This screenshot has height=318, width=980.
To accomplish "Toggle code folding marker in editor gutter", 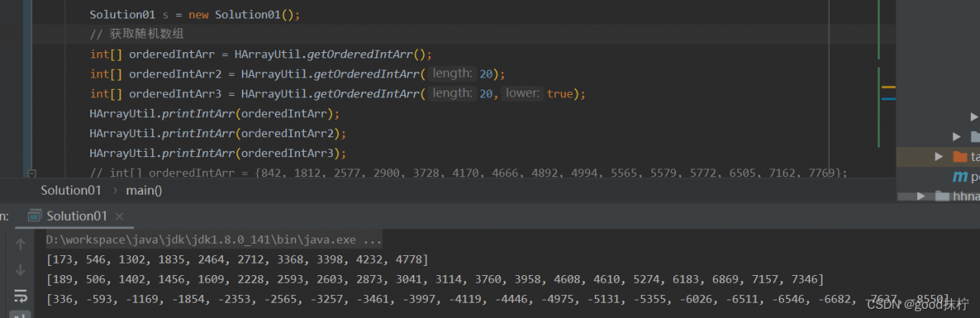I will (x=31, y=173).
